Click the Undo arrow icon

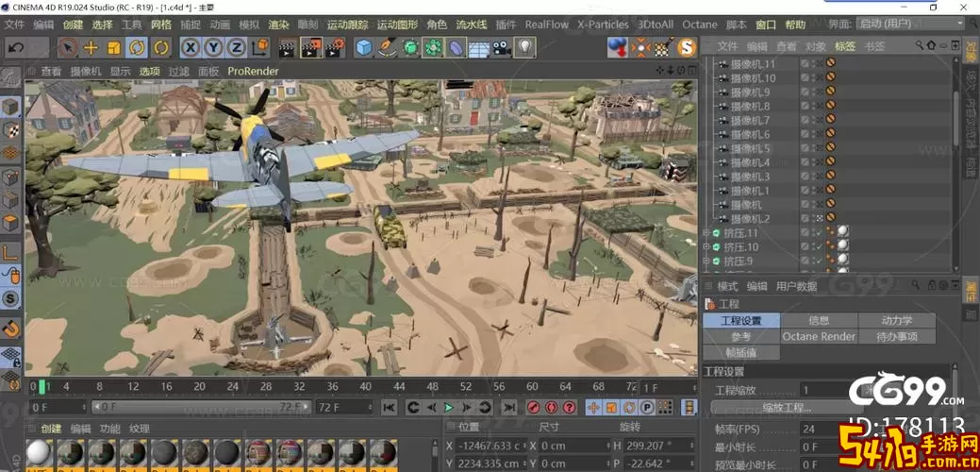[16, 47]
